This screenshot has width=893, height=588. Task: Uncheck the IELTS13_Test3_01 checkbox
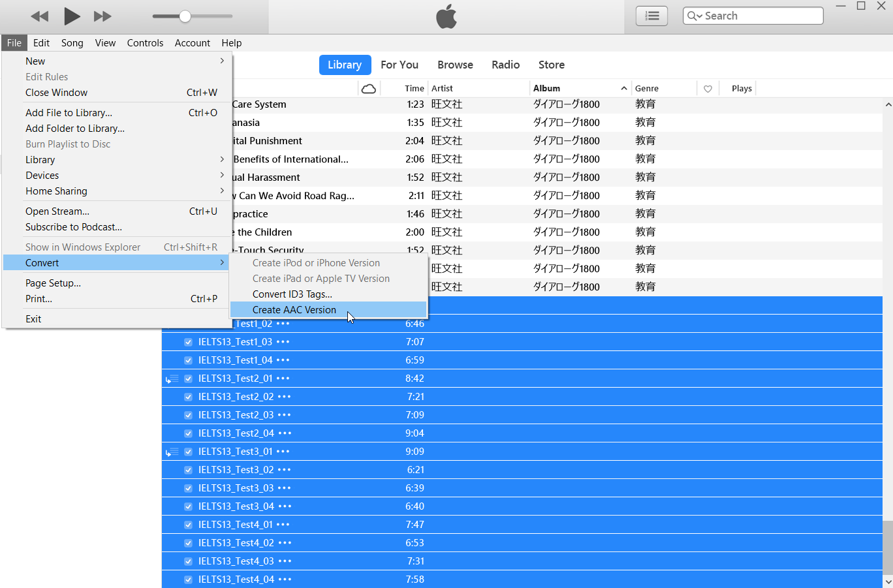(188, 452)
